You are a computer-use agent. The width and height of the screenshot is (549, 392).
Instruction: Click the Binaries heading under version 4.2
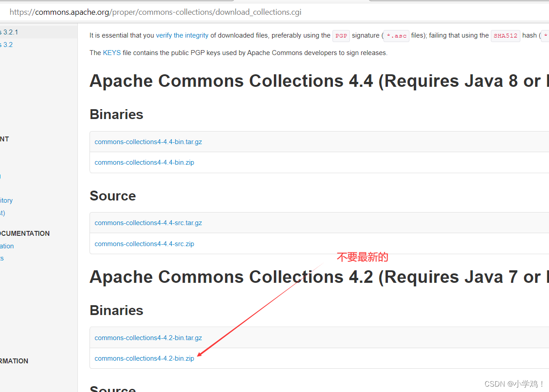[x=116, y=311]
